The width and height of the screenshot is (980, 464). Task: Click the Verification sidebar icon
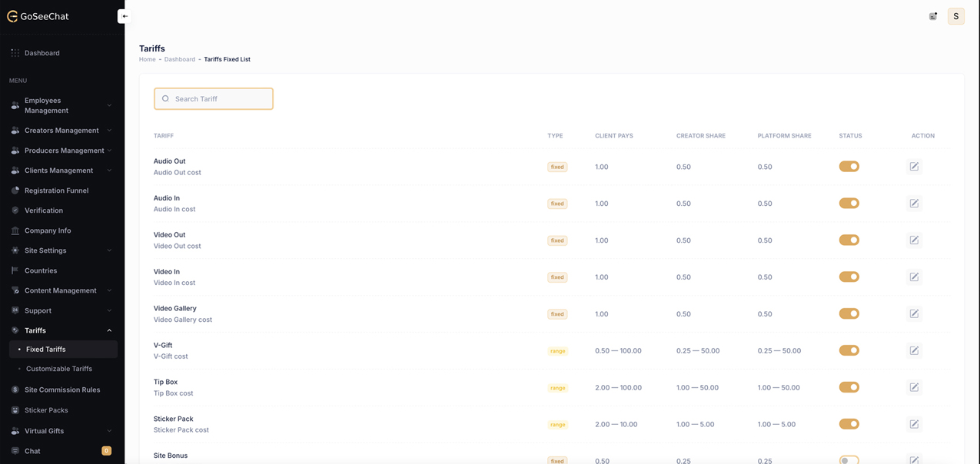click(x=15, y=210)
